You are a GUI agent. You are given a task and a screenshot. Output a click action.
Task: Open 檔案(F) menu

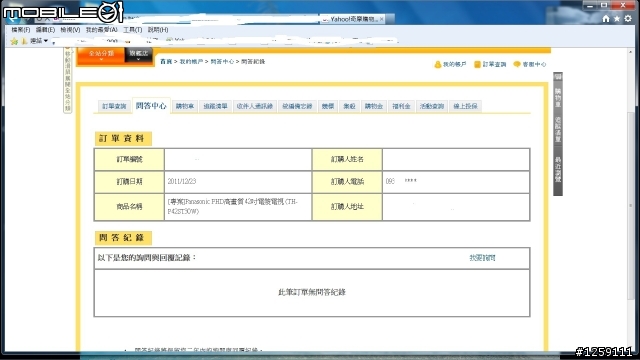20,30
